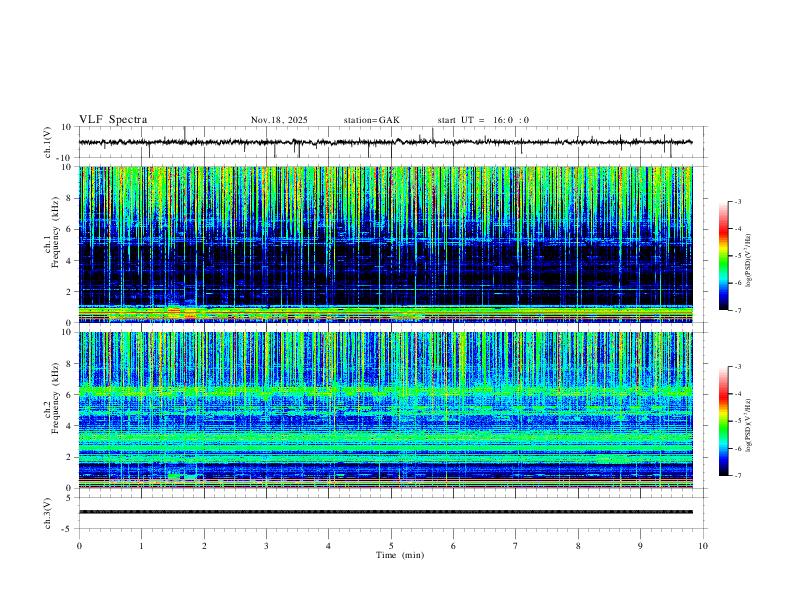
Task: Click the ch.1 PSD color scale bar
Action: tap(724, 256)
